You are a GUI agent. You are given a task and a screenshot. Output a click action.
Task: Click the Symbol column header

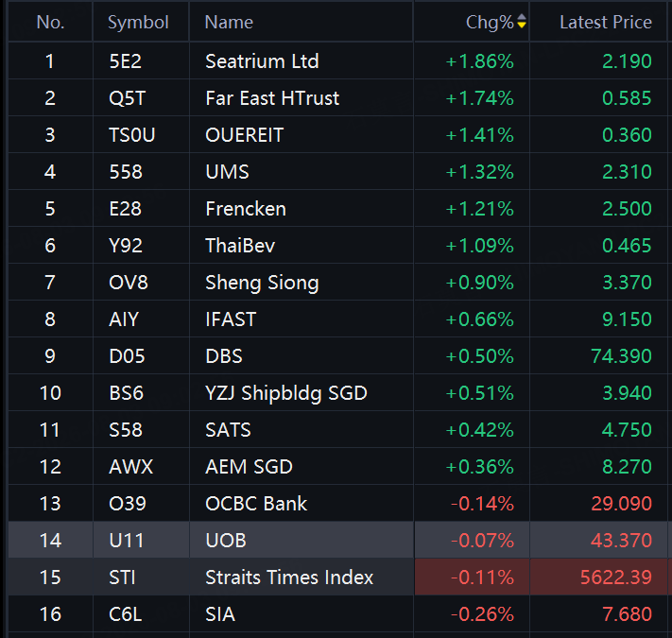tap(138, 23)
